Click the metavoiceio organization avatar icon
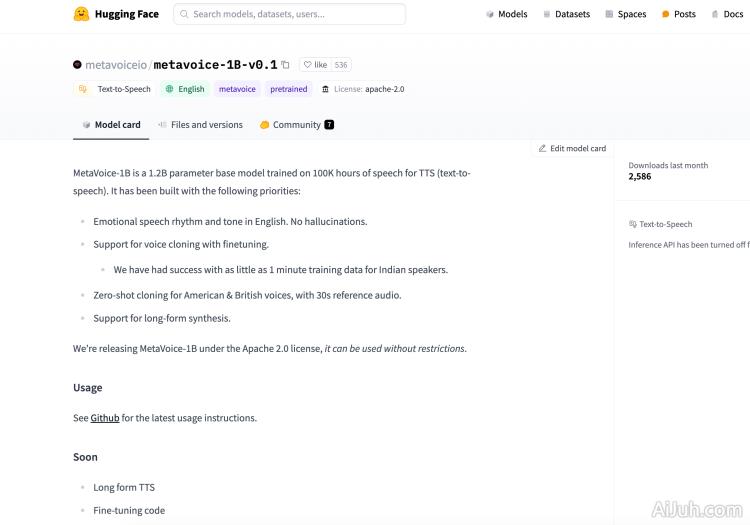The image size is (750, 525). point(78,64)
